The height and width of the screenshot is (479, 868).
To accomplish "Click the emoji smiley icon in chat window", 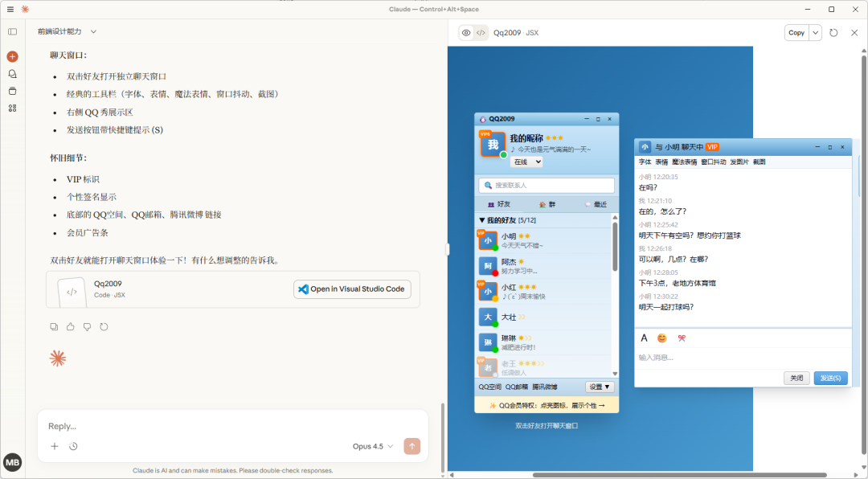I will click(662, 338).
